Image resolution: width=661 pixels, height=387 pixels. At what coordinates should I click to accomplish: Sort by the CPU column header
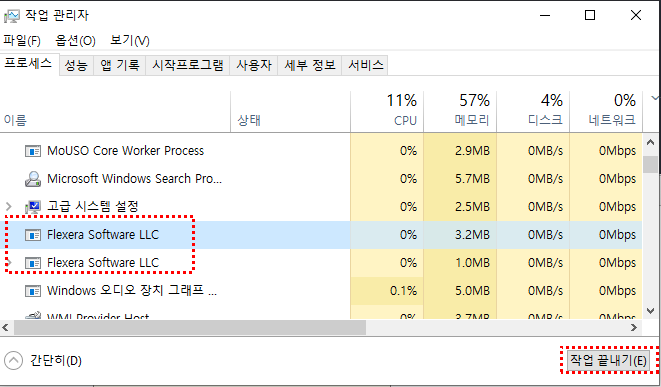click(387, 112)
